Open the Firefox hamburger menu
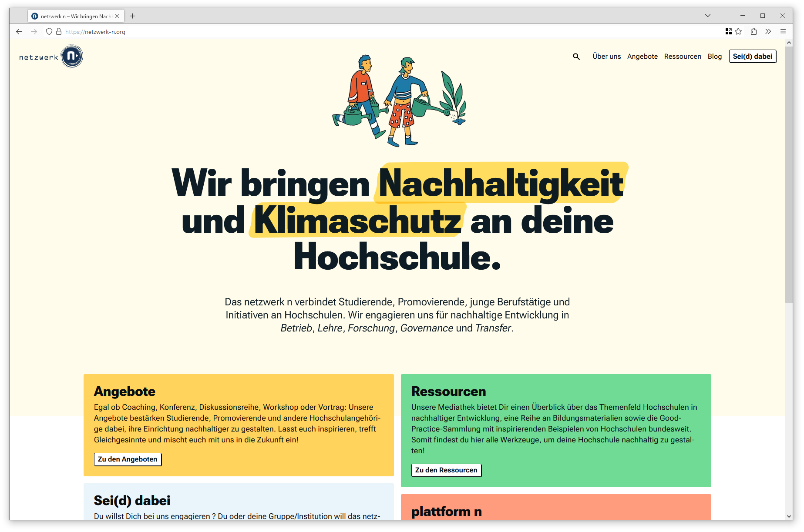Image resolution: width=804 pixels, height=532 pixels. pos(783,31)
